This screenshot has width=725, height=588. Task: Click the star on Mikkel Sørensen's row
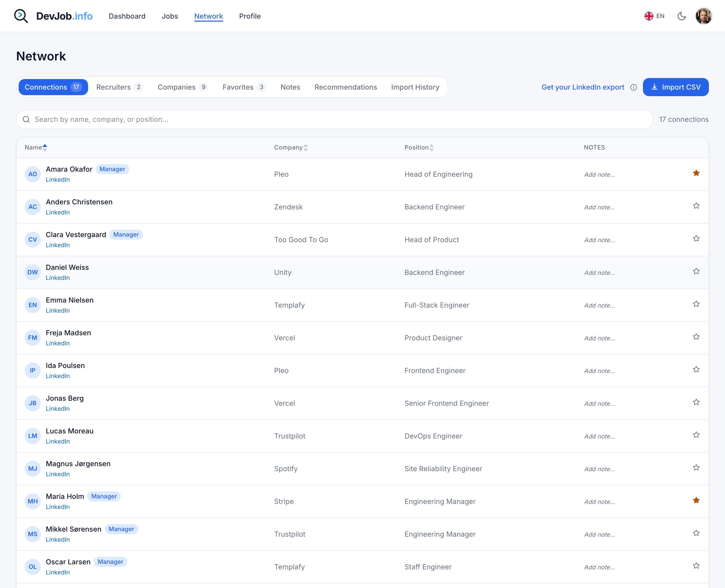pyautogui.click(x=696, y=533)
